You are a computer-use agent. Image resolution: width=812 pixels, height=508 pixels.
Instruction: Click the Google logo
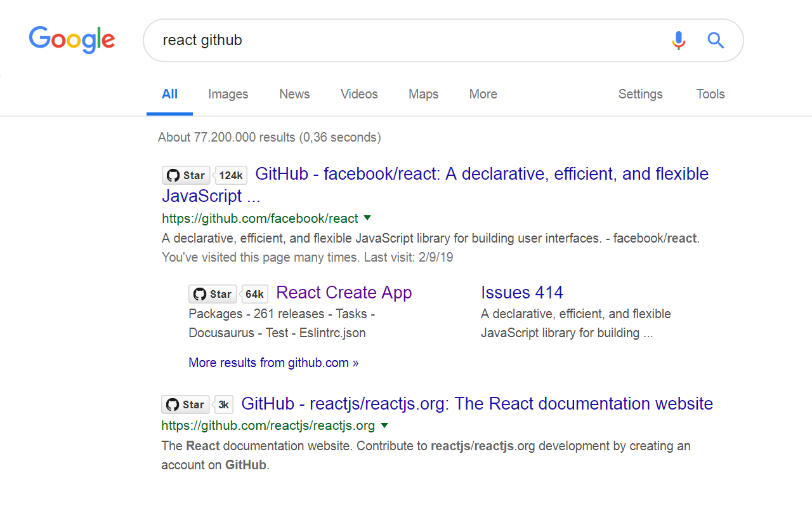(x=72, y=40)
